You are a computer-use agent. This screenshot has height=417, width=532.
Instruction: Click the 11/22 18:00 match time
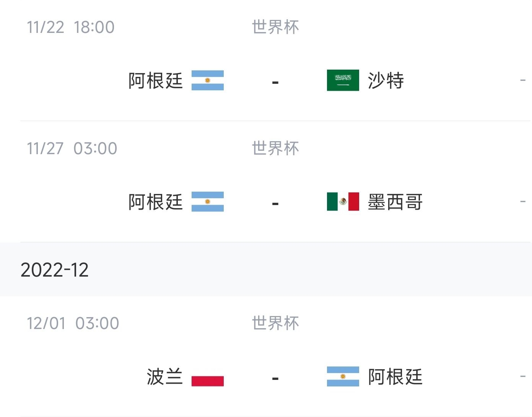click(x=71, y=27)
